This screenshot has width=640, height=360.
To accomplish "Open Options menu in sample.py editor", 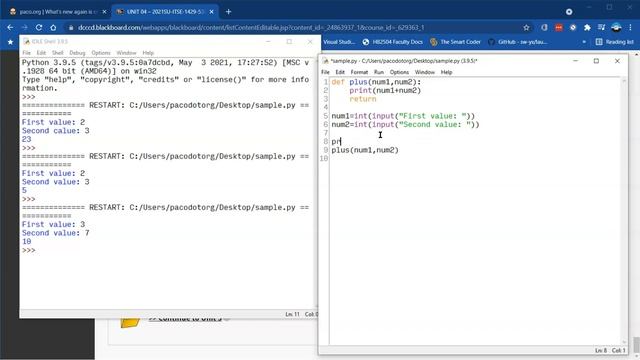I will 399,72.
